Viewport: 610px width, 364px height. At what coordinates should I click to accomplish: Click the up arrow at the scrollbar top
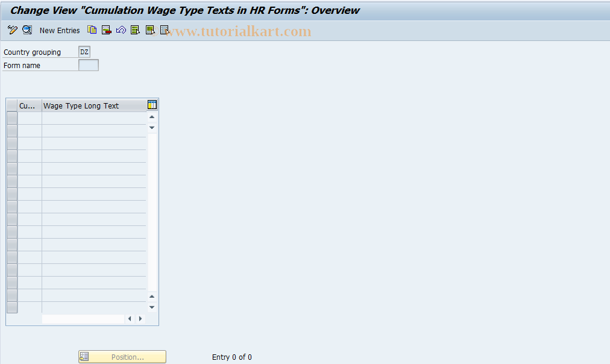click(x=152, y=117)
